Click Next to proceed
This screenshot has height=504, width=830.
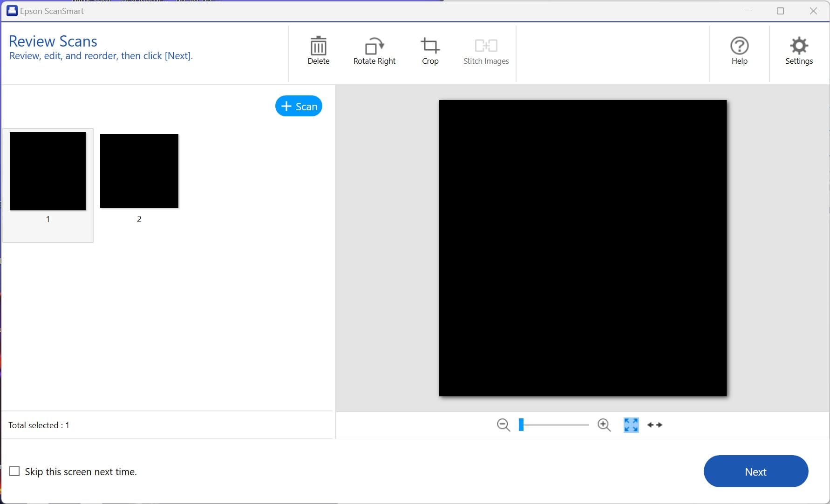(755, 471)
